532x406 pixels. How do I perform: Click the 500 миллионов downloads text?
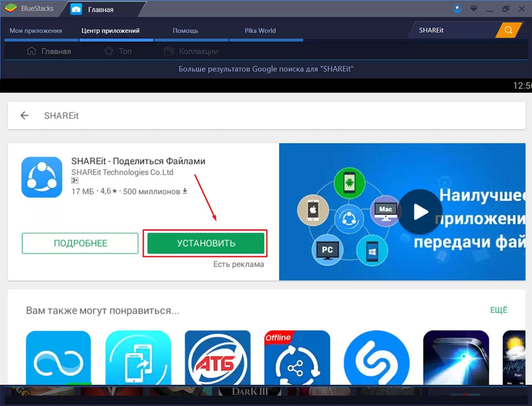tap(152, 191)
